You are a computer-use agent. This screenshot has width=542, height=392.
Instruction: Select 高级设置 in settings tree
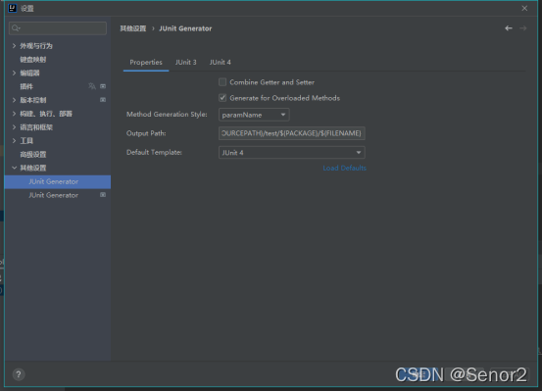coord(33,155)
